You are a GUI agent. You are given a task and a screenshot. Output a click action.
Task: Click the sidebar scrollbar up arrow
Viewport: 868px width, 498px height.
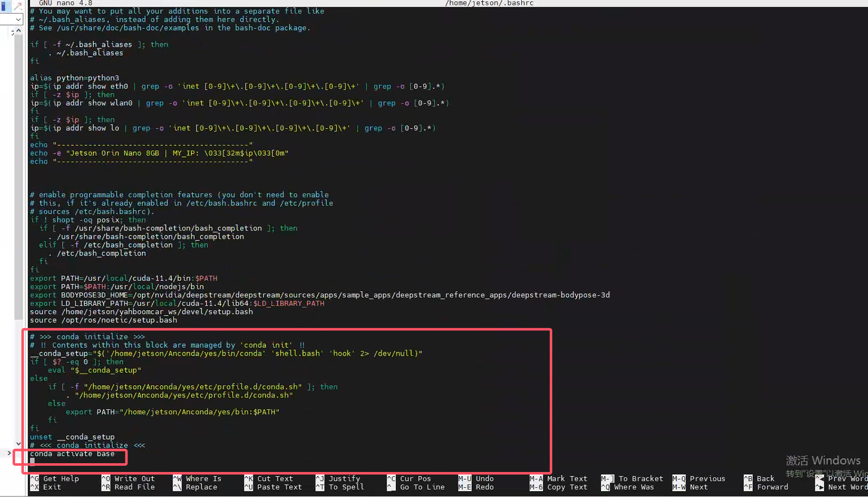coord(18,31)
